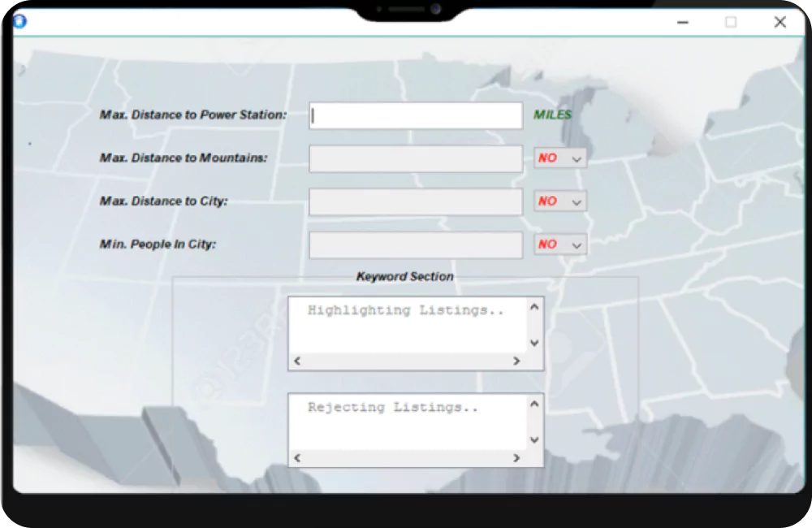Click inside the Rejecting Listings text box

click(x=408, y=422)
